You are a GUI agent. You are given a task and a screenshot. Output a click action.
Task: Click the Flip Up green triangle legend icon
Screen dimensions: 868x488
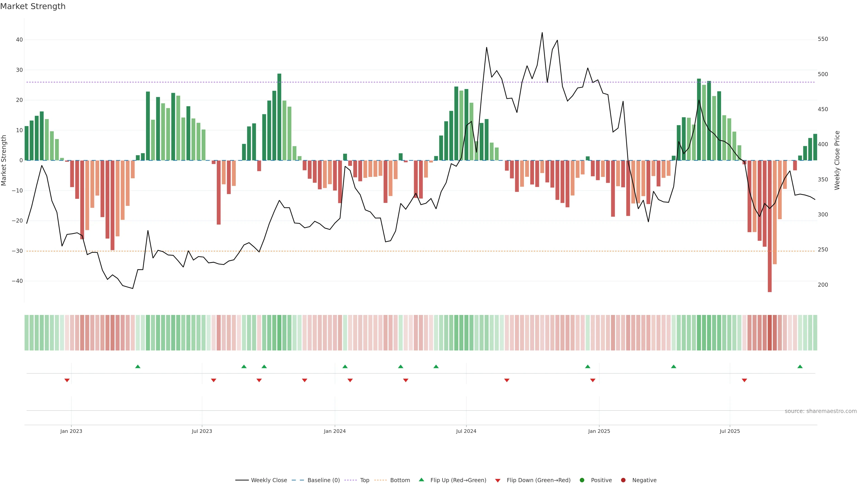[421, 480]
